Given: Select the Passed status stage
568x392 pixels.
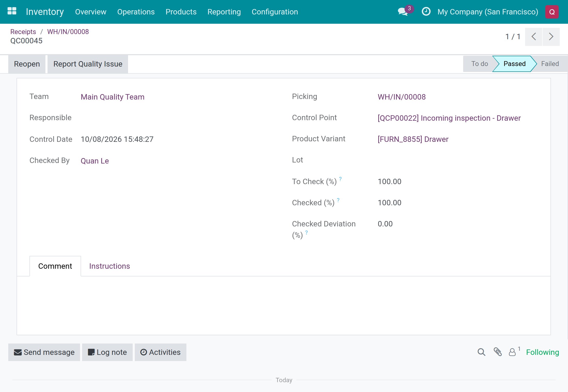Looking at the screenshot, I should click(x=514, y=64).
